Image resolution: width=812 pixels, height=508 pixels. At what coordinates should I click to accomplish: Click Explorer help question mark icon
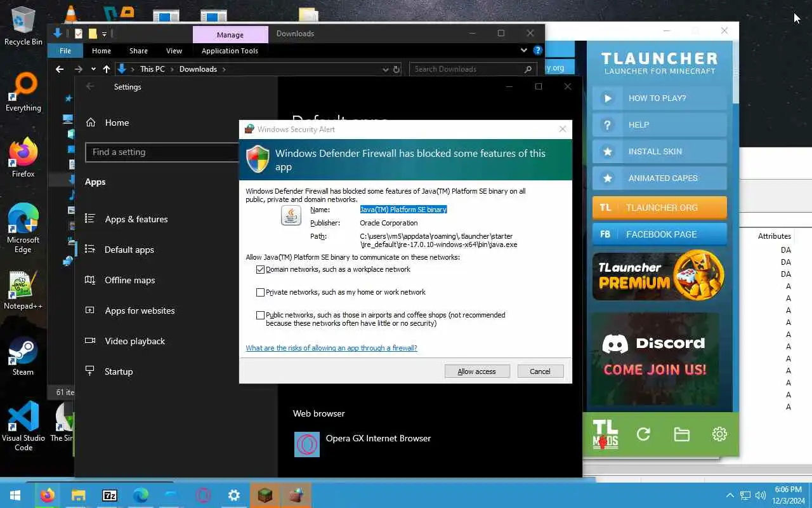538,50
